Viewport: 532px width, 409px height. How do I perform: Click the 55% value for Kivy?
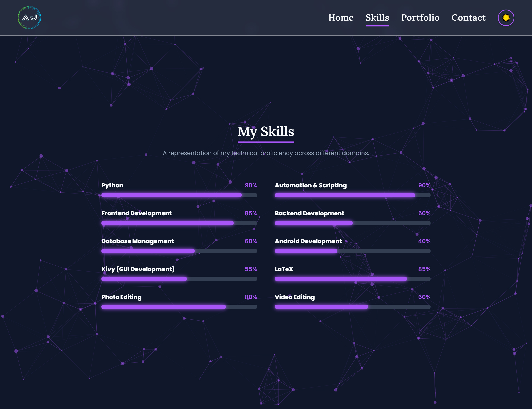point(251,269)
